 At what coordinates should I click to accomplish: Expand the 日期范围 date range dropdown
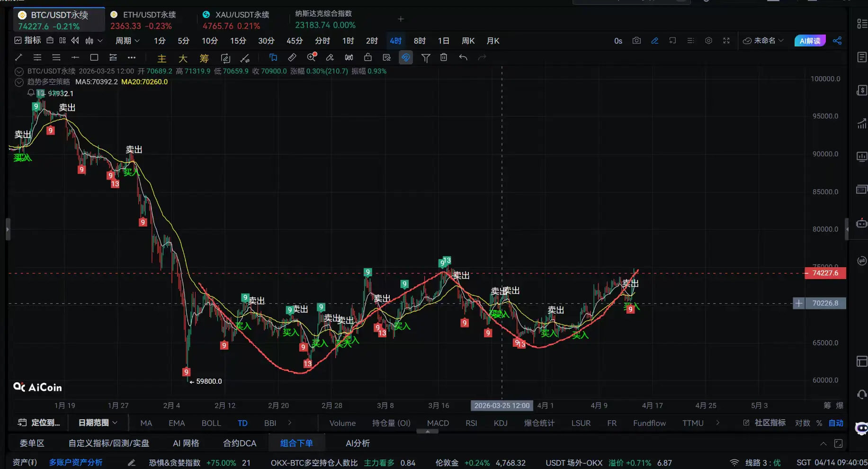(98, 423)
